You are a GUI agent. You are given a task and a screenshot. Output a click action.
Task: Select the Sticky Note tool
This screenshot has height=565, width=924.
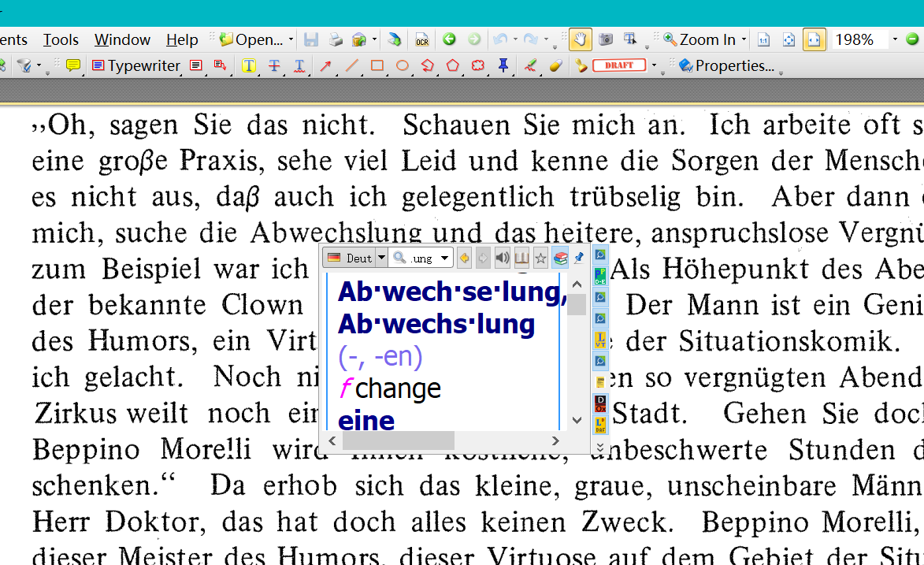[73, 65]
